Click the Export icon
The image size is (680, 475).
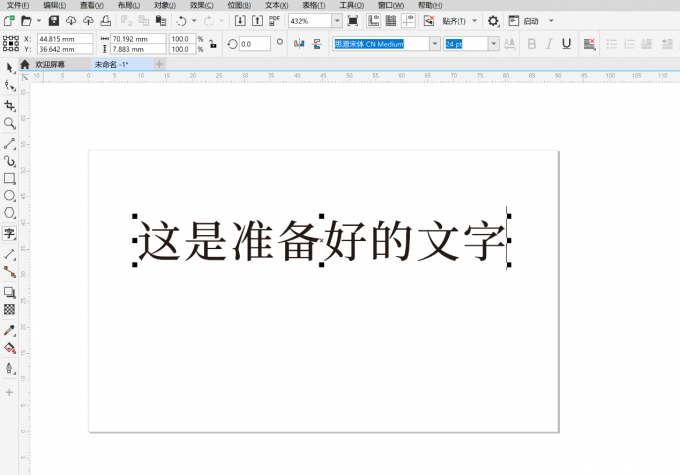tap(257, 21)
